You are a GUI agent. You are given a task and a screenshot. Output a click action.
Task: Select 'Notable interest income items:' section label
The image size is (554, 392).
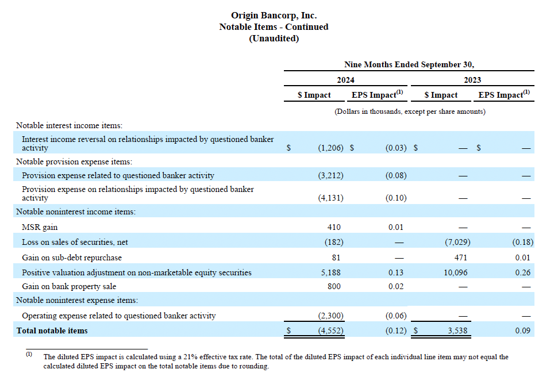point(69,125)
